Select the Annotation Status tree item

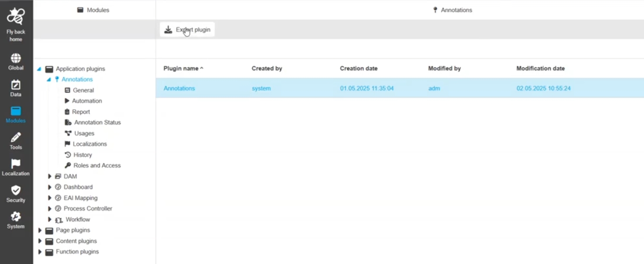coord(98,122)
